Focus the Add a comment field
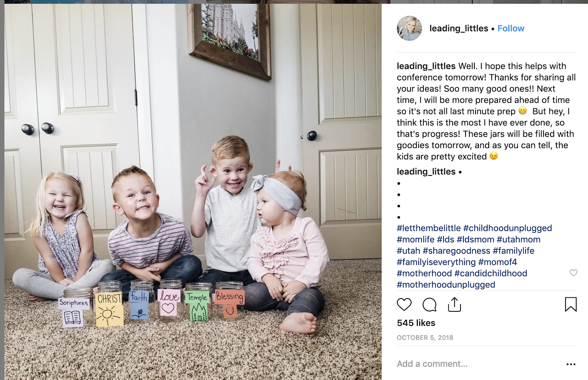Screen dimensions: 588x380 coord(478,364)
